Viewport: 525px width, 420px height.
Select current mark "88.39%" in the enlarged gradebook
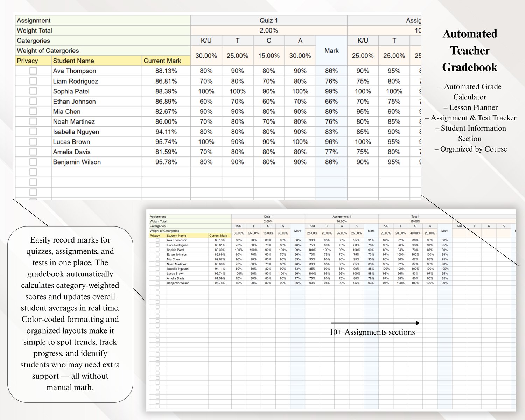(x=166, y=91)
